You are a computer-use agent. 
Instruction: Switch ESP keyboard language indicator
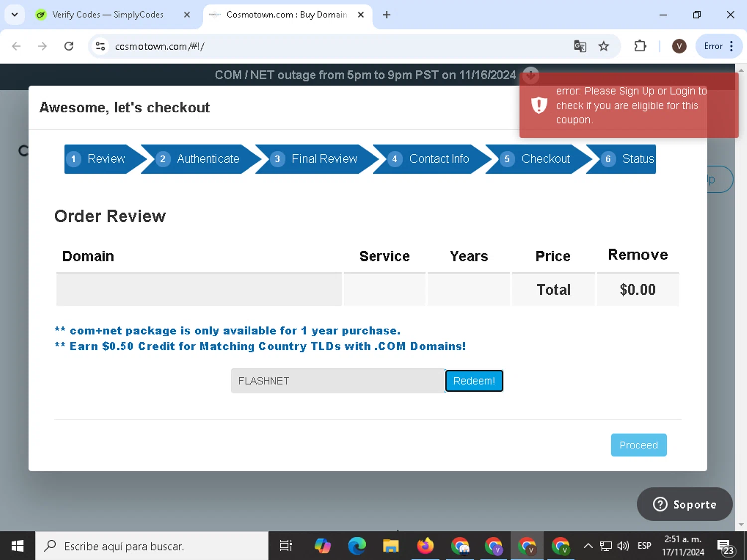[644, 546]
